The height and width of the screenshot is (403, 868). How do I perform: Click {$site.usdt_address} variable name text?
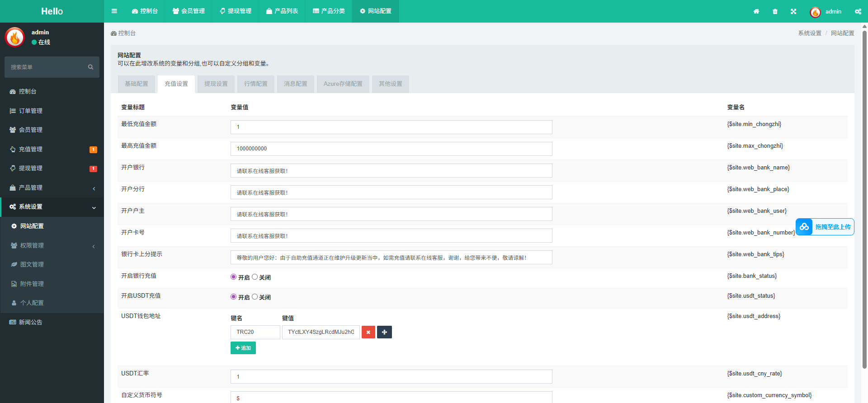click(754, 316)
